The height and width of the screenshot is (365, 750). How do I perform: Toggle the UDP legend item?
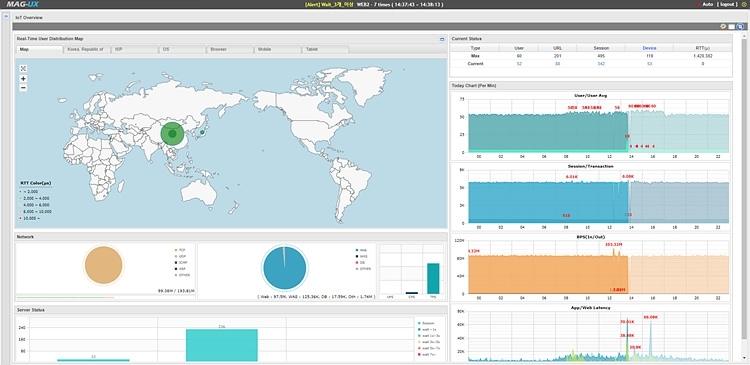pos(180,256)
